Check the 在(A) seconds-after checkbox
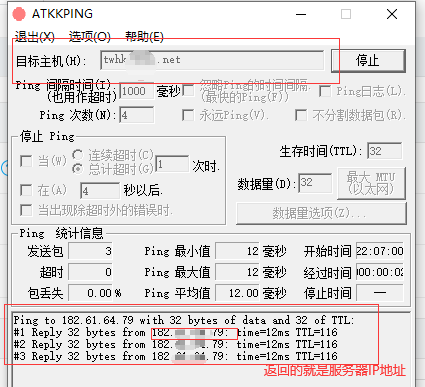The width and height of the screenshot is (425, 387). tap(26, 190)
